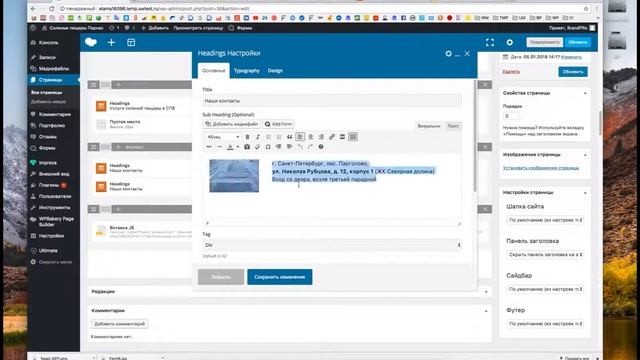The image size is (640, 360).
Task: Click Удалить link in publish box
Action: tap(511, 71)
